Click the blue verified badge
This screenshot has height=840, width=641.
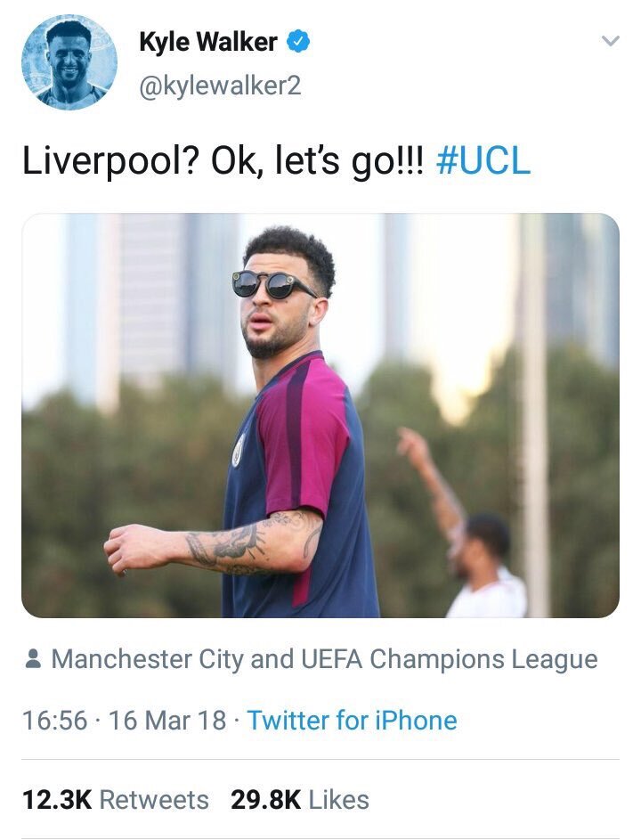(x=301, y=42)
